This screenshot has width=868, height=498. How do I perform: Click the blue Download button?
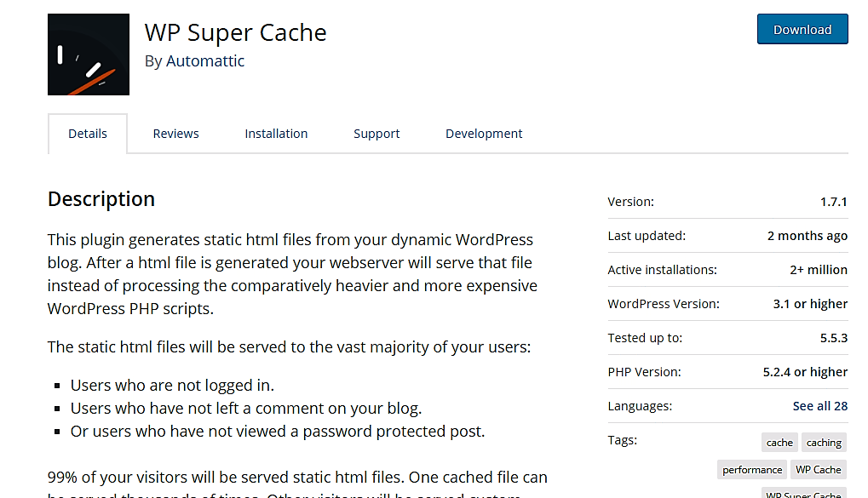(x=802, y=29)
